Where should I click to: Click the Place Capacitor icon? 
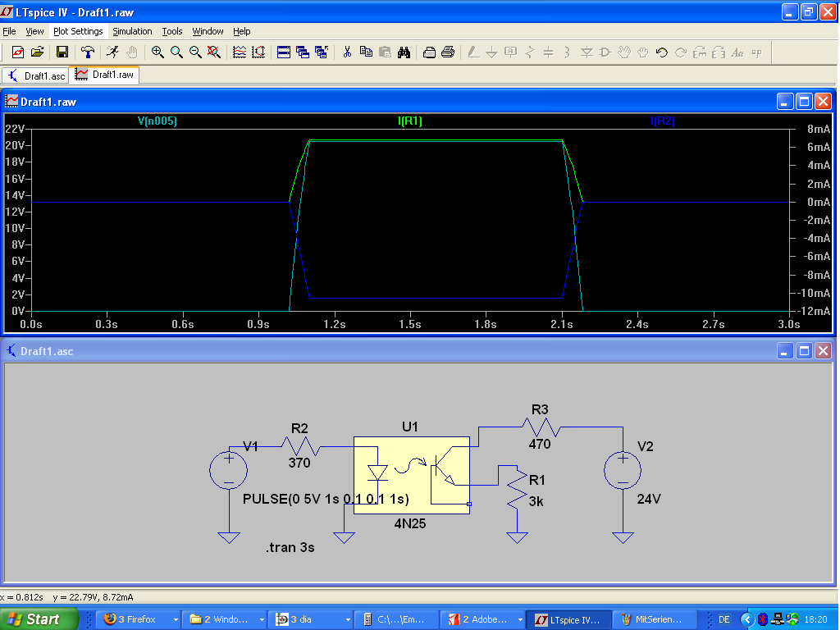tap(549, 52)
